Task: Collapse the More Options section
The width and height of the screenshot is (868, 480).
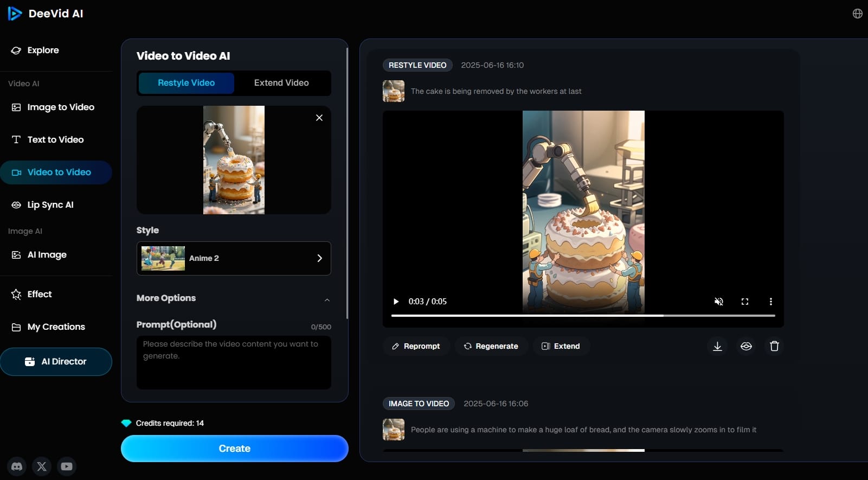Action: click(327, 299)
